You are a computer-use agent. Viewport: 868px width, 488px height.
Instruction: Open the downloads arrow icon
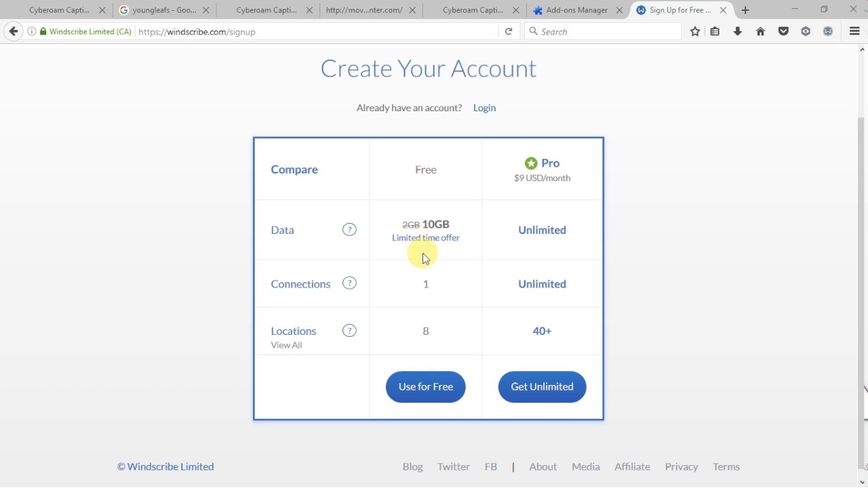(738, 31)
